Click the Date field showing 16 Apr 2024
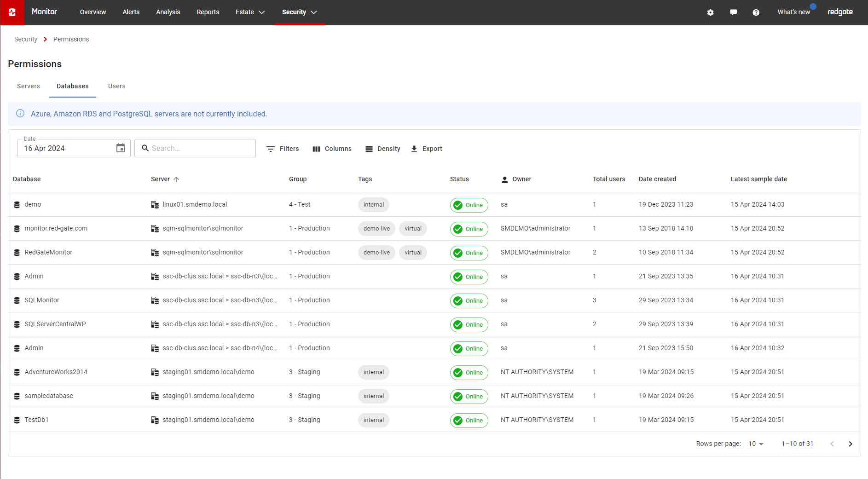Screen dimensions: 868x479 coord(74,148)
